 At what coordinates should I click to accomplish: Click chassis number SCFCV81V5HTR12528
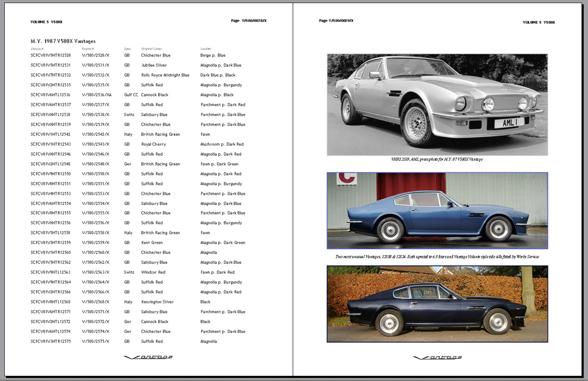(51, 55)
